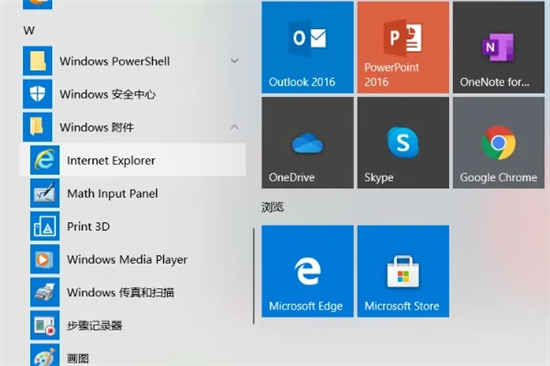Click the Windows Media Player icon
Screen dimensions: 550x366
click(45, 259)
